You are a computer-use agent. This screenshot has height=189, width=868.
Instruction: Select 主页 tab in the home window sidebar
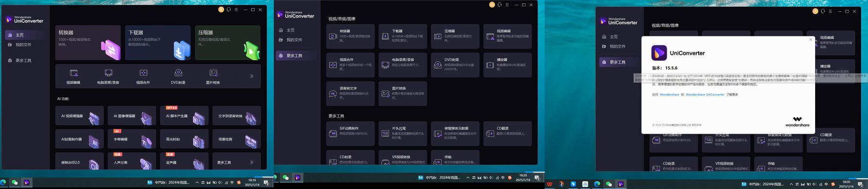[25, 35]
